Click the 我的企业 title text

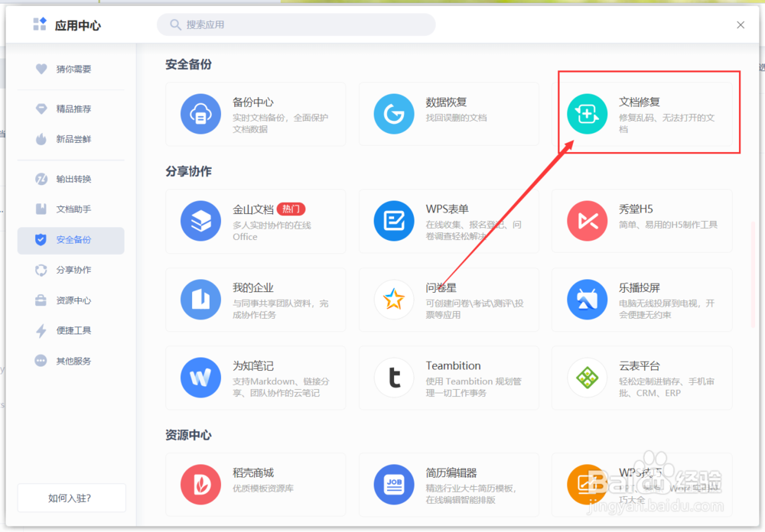[x=252, y=287]
